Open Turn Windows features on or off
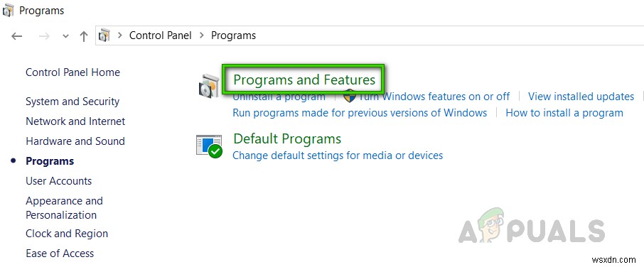This screenshot has height=267, width=644. [434, 97]
